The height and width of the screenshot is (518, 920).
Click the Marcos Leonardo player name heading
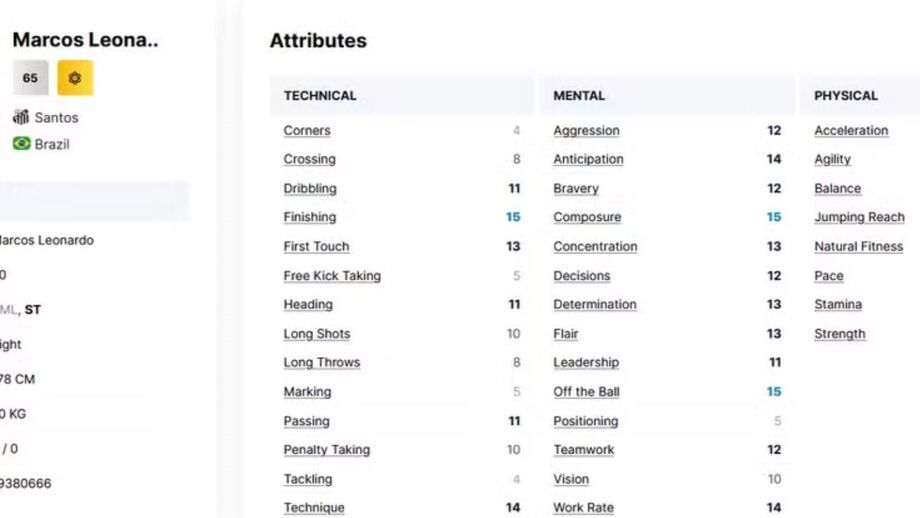85,41
